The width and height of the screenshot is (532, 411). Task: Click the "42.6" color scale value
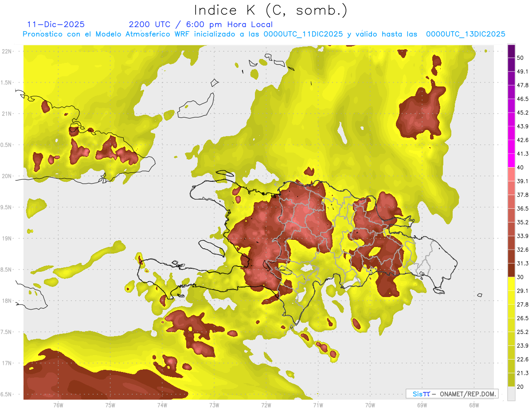click(523, 141)
